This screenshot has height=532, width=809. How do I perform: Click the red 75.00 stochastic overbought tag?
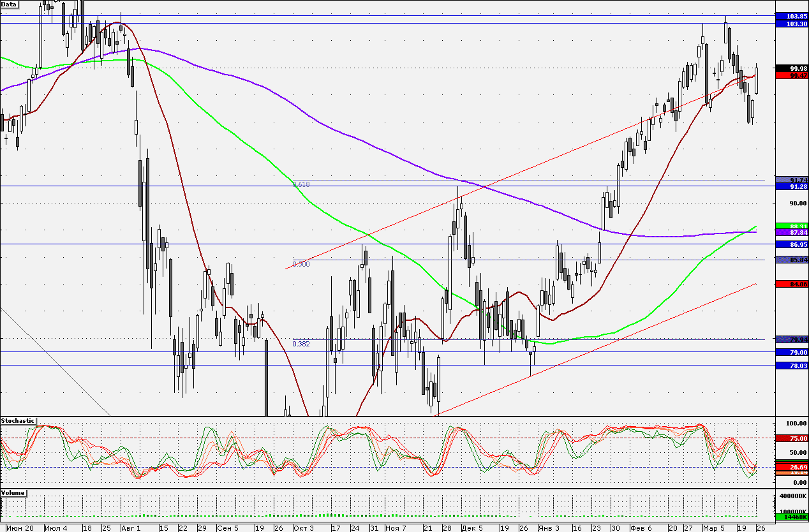click(791, 438)
